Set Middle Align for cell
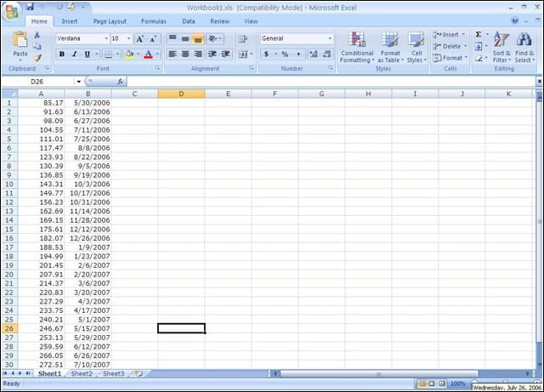This screenshot has height=392, width=544. click(x=185, y=38)
